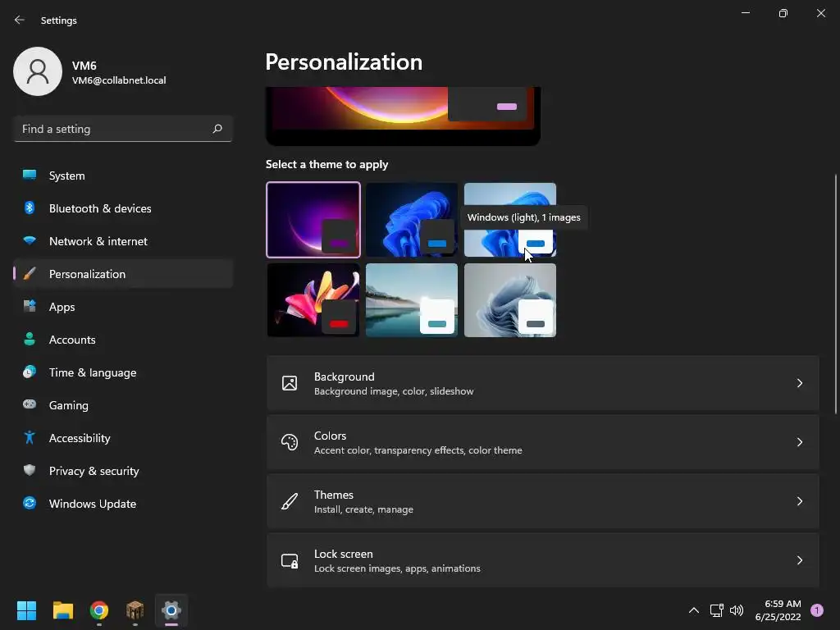Select Time & language in sidebar
The width and height of the screenshot is (840, 630).
point(123,372)
